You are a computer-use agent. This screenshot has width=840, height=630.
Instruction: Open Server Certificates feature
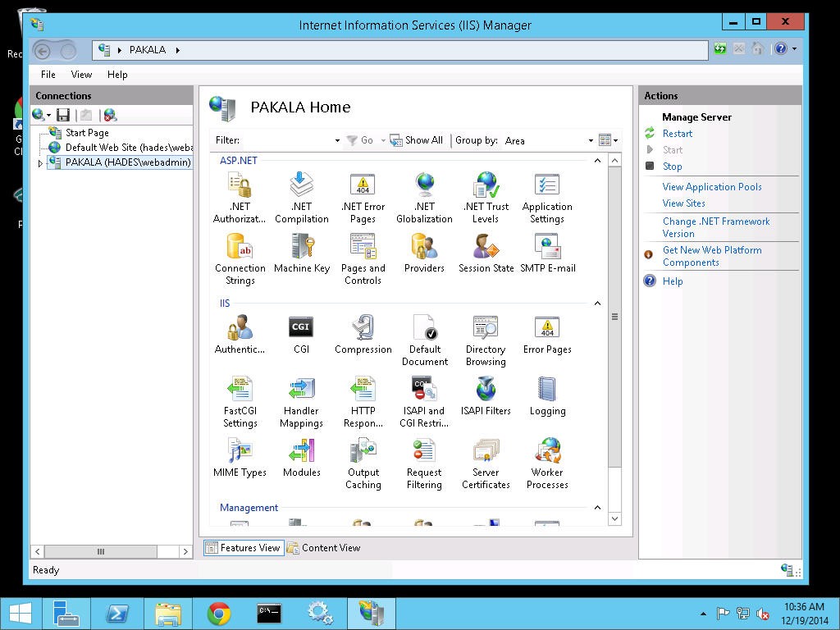coord(486,464)
